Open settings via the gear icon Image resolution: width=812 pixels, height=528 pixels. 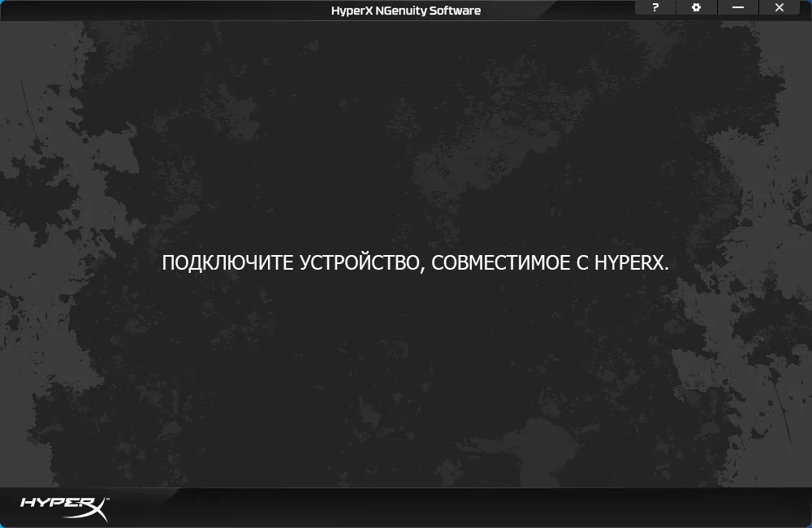pos(697,7)
